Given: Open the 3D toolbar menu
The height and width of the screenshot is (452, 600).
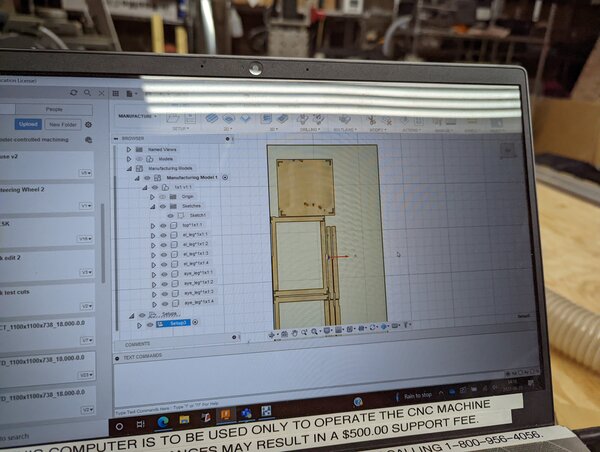Looking at the screenshot, I should click(274, 129).
